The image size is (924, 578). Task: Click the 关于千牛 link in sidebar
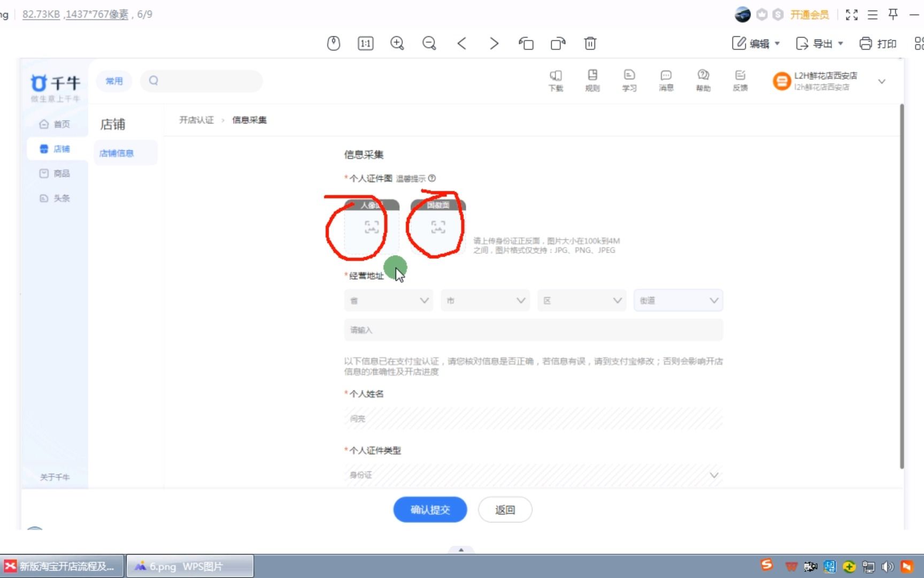coord(55,477)
